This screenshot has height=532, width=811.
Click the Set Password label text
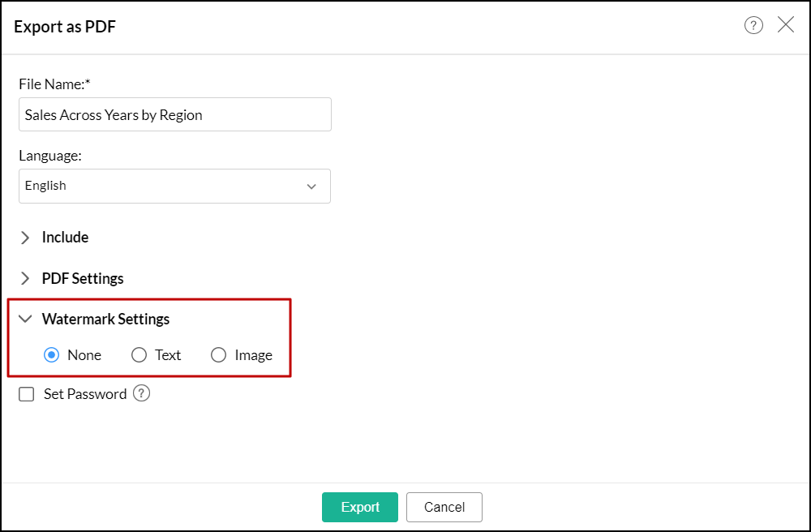point(85,394)
